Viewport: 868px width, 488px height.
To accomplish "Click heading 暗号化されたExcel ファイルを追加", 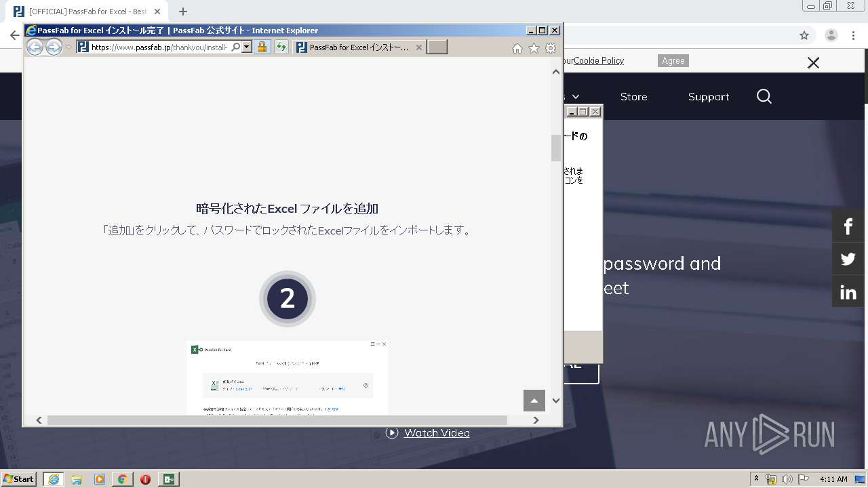I will (287, 208).
